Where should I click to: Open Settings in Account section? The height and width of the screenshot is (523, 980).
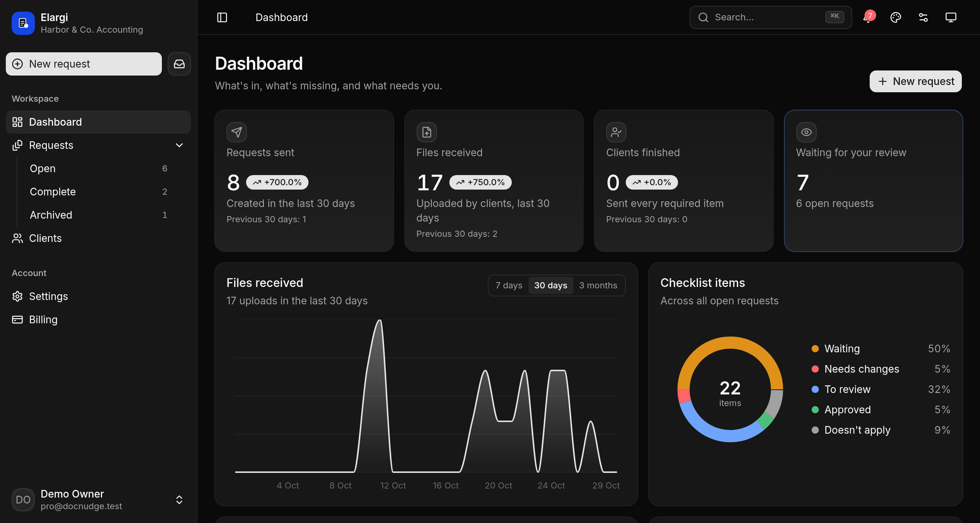click(98, 296)
